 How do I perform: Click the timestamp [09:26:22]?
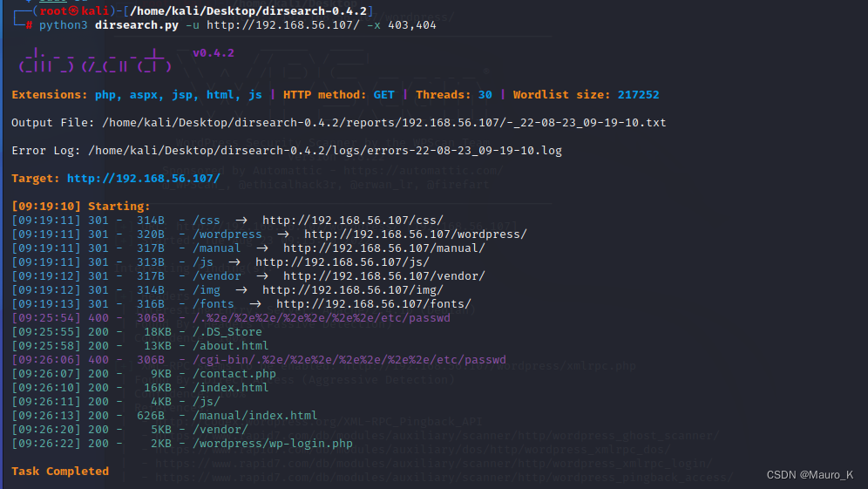click(46, 443)
